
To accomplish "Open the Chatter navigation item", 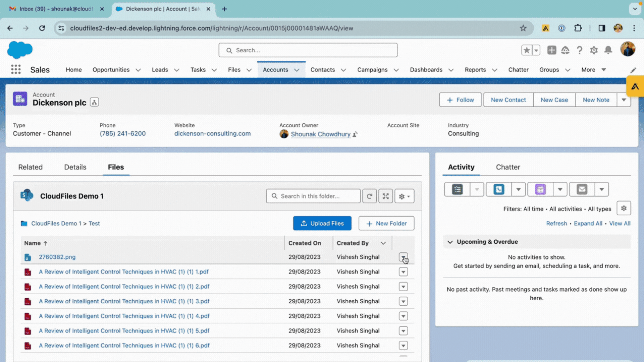I will click(x=518, y=70).
